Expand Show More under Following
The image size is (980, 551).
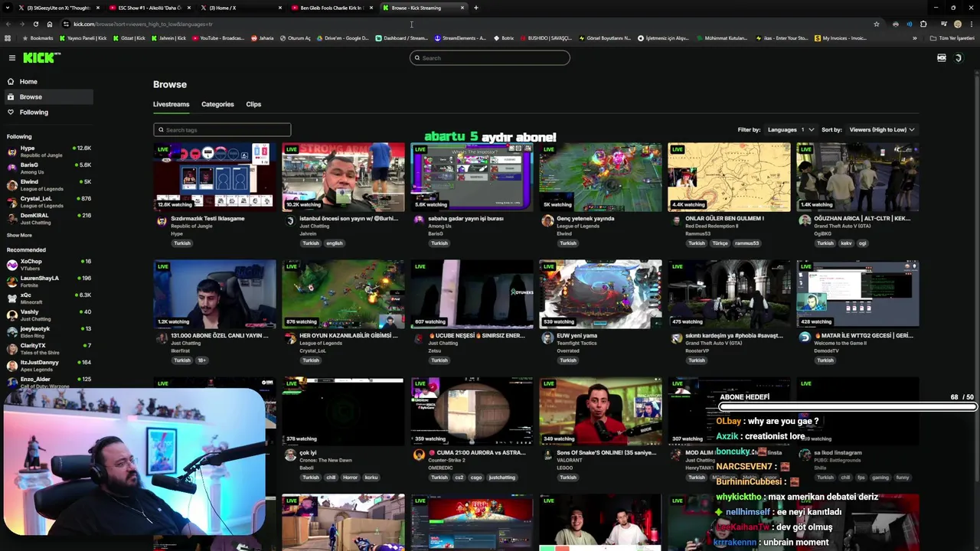19,235
